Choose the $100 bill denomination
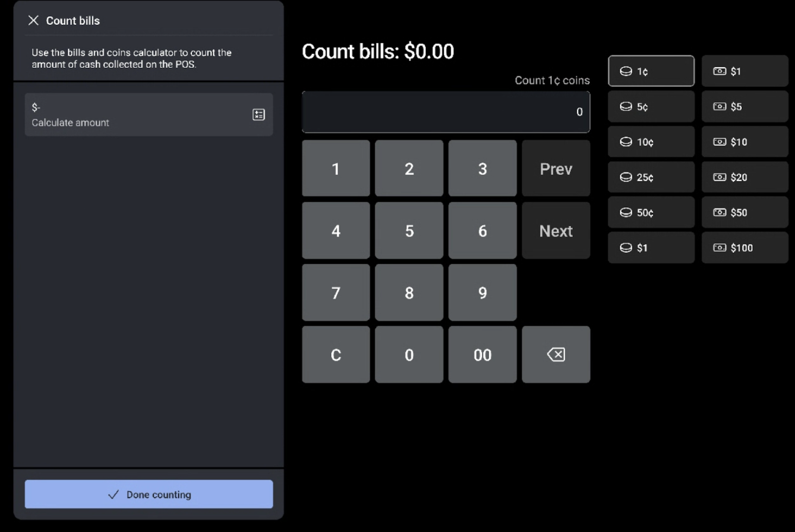The width and height of the screenshot is (795, 532). point(744,248)
